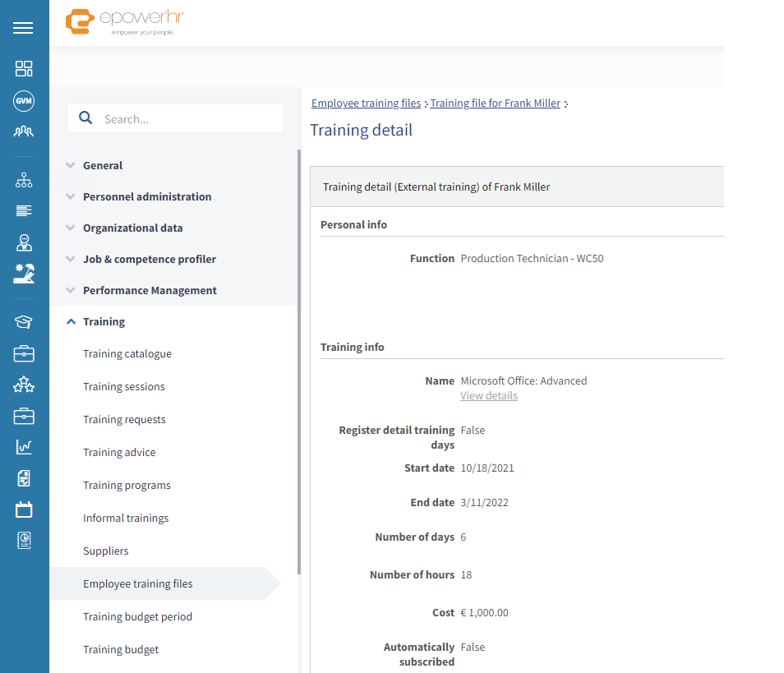The width and height of the screenshot is (784, 673).
Task: Expand Organizational data chevron
Action: (71, 228)
